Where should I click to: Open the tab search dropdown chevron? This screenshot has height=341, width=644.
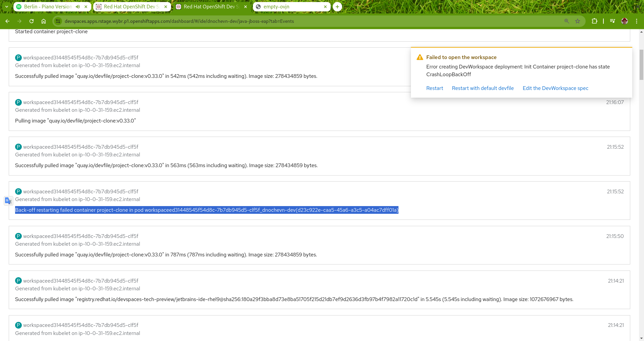[6, 7]
